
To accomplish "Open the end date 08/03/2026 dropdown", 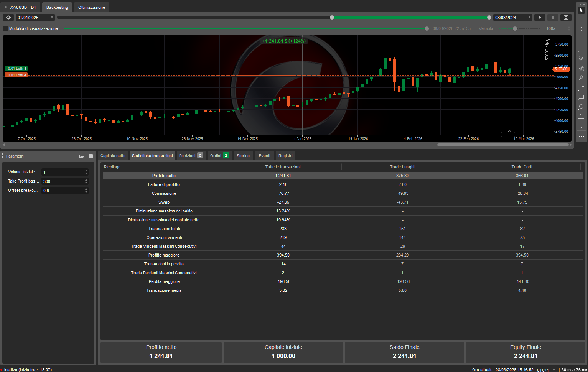I will (x=529, y=18).
